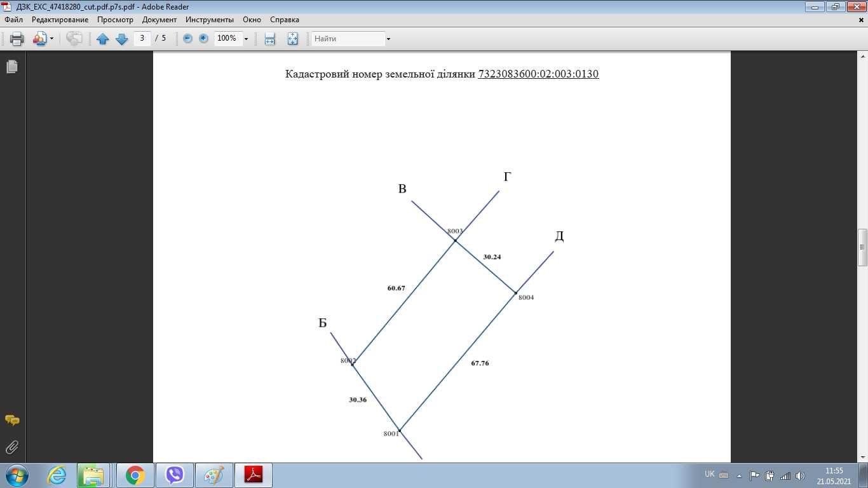Click dimension label 30.24

point(492,257)
